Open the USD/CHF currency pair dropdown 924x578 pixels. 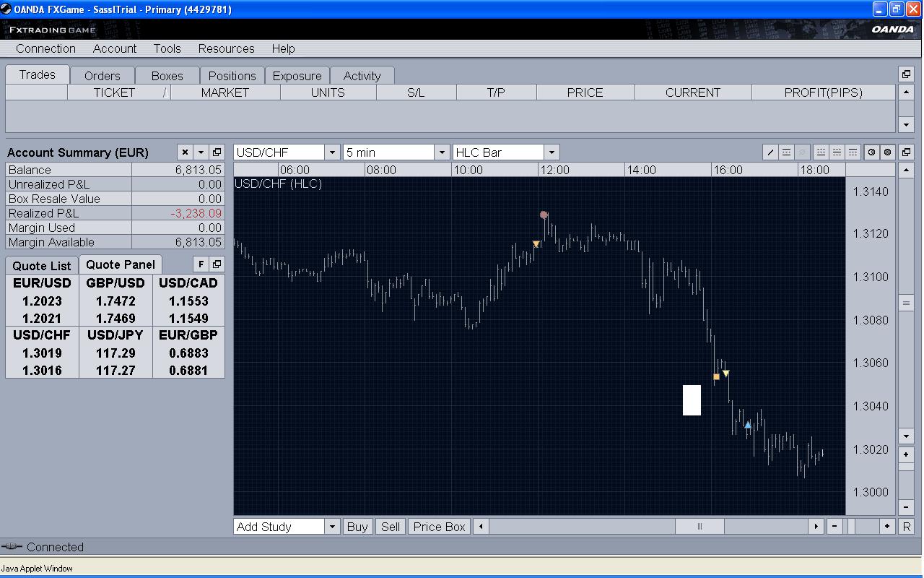pyautogui.click(x=332, y=152)
